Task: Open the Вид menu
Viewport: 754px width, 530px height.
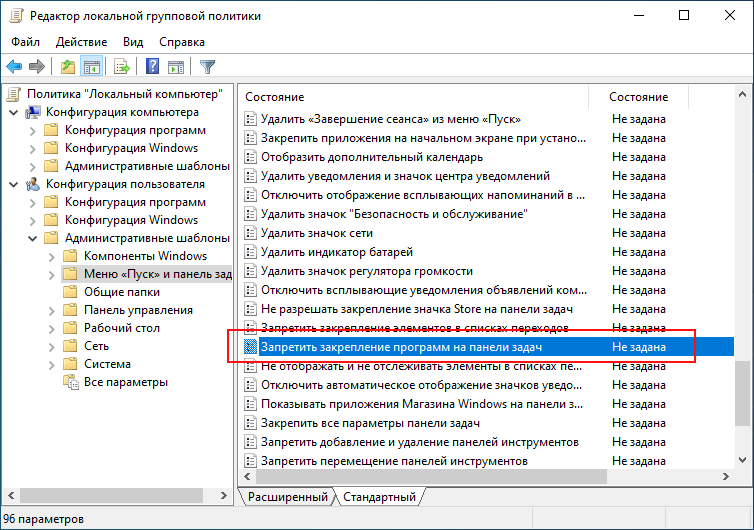Action: pos(133,42)
